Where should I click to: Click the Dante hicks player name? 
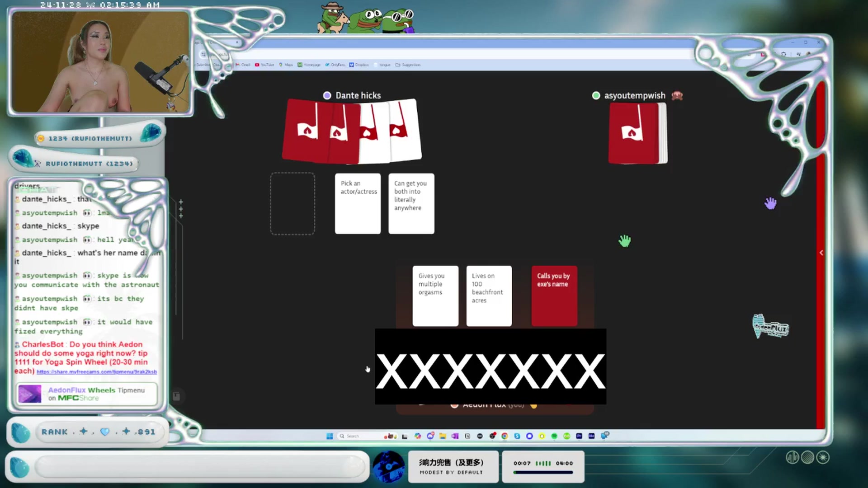[x=358, y=95]
